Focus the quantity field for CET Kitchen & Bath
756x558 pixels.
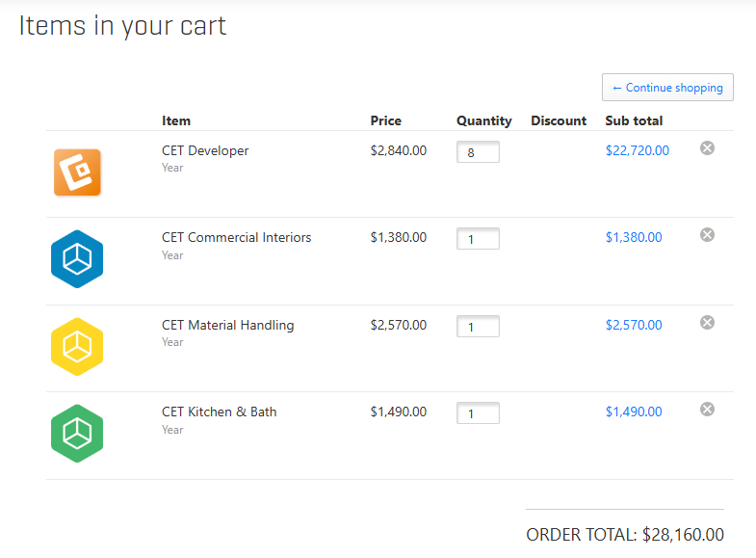pyautogui.click(x=478, y=413)
